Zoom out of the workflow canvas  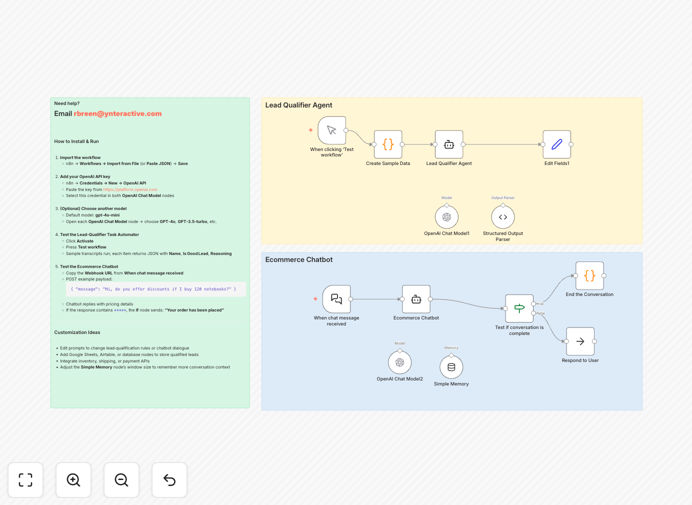click(121, 480)
